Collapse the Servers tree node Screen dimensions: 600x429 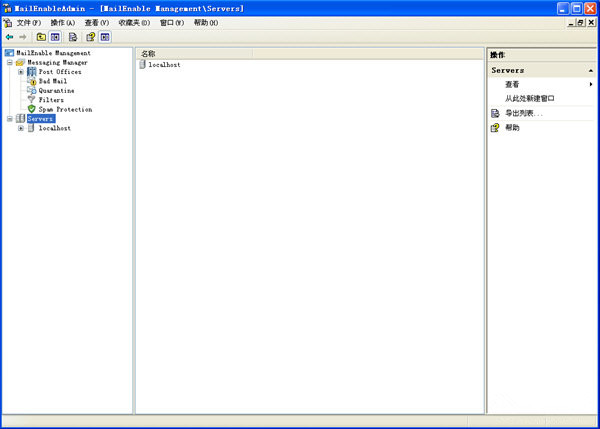click(x=10, y=119)
